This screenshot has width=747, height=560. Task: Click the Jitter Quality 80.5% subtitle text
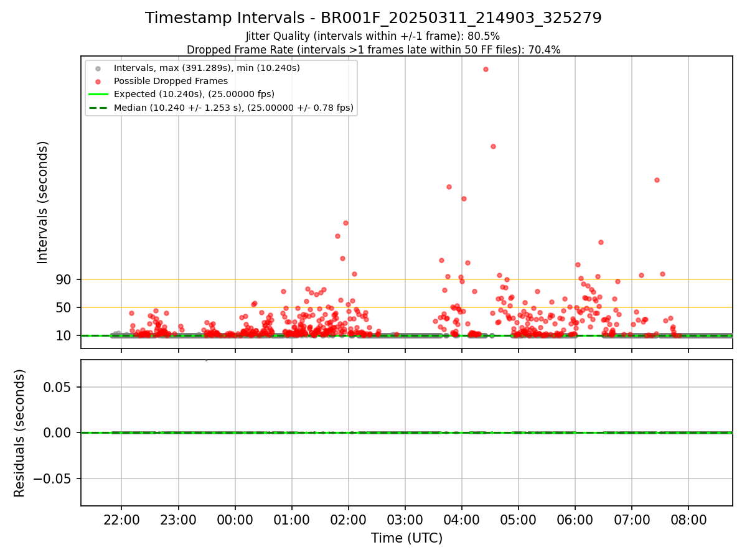pyautogui.click(x=374, y=36)
